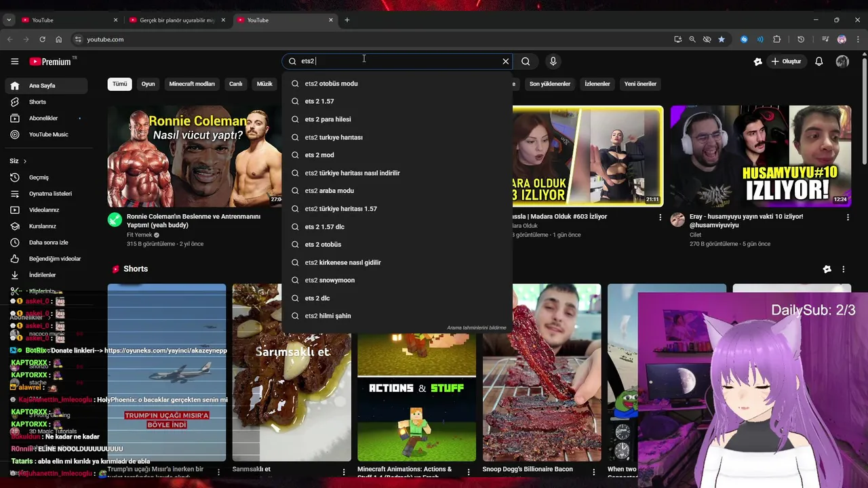Screen dimensions: 868x488
Task: Select suggestion 'ets 2 para hilesi'
Action: click(397, 119)
